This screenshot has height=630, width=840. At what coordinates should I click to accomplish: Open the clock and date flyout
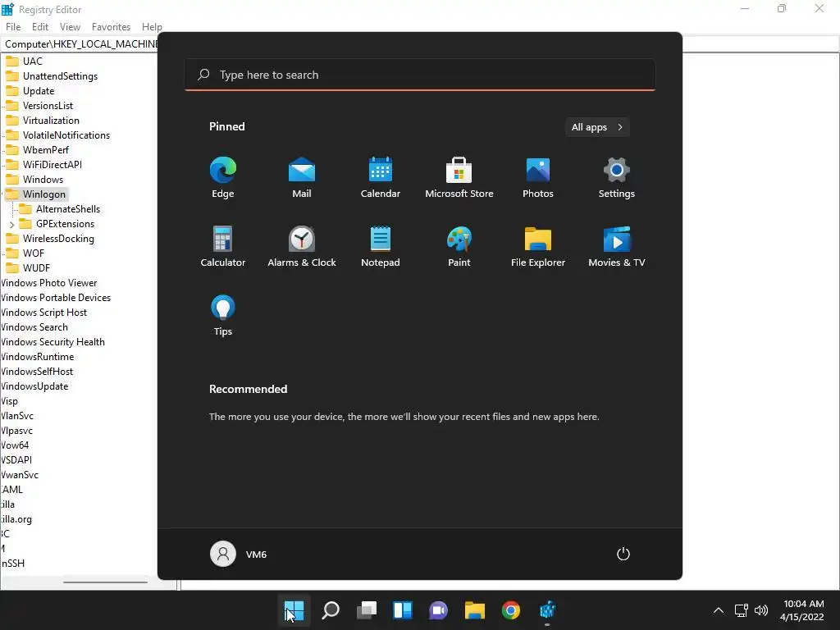(x=802, y=610)
